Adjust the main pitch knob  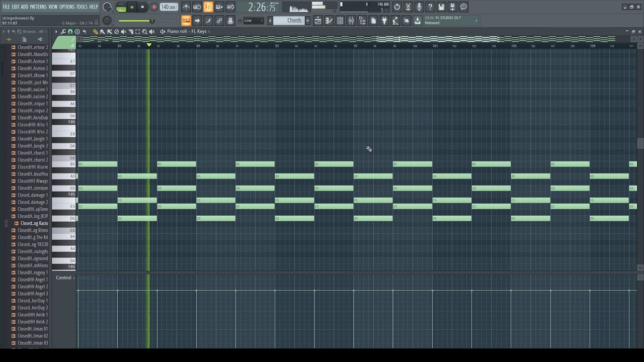[107, 21]
